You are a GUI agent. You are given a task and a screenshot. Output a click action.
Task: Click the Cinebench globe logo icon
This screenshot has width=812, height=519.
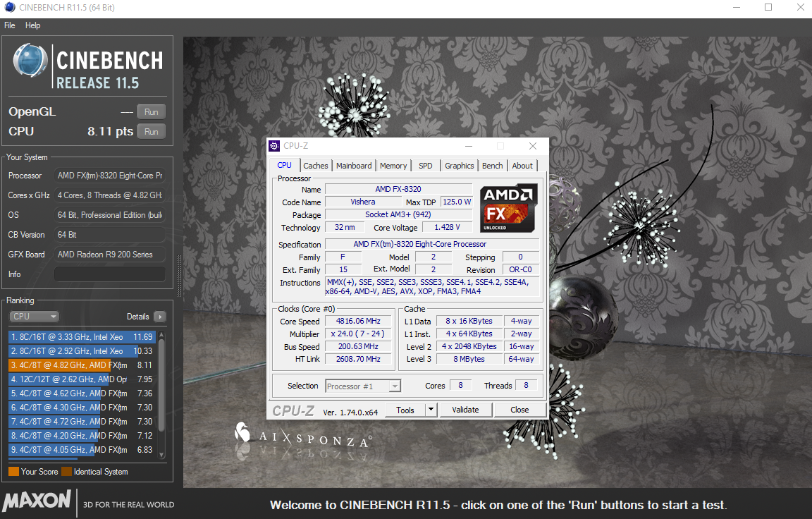pyautogui.click(x=30, y=61)
